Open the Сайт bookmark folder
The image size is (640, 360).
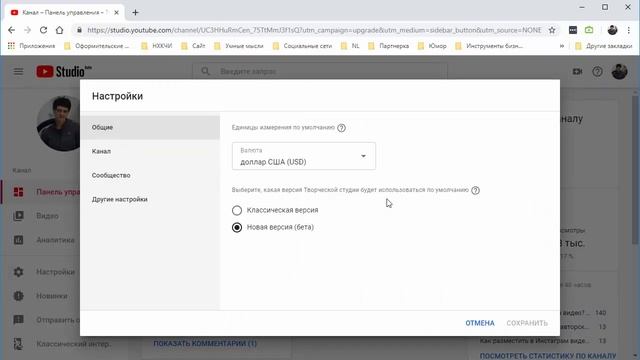click(193, 46)
